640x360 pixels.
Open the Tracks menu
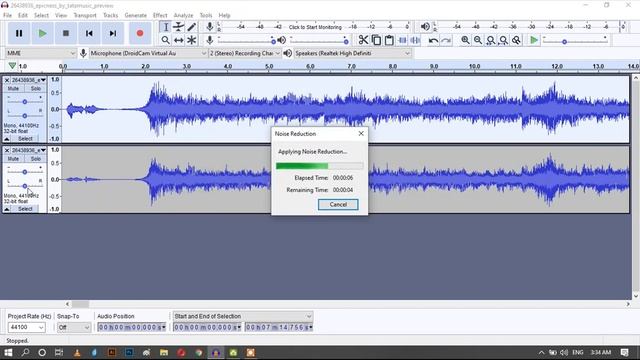click(x=110, y=15)
